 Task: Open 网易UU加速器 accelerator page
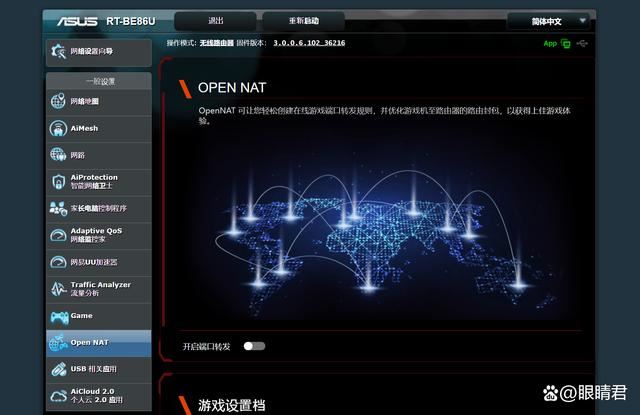point(98,262)
